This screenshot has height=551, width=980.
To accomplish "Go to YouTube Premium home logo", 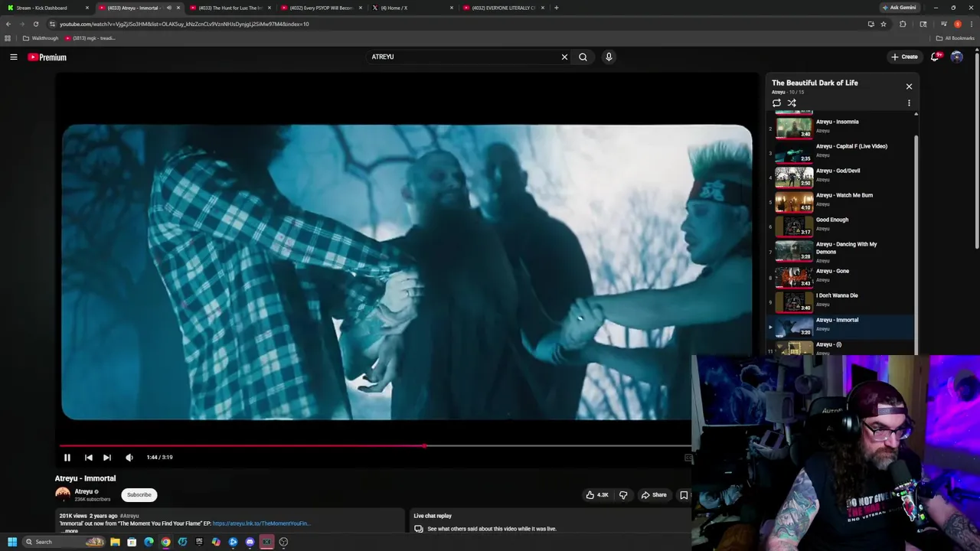I will click(x=47, y=57).
